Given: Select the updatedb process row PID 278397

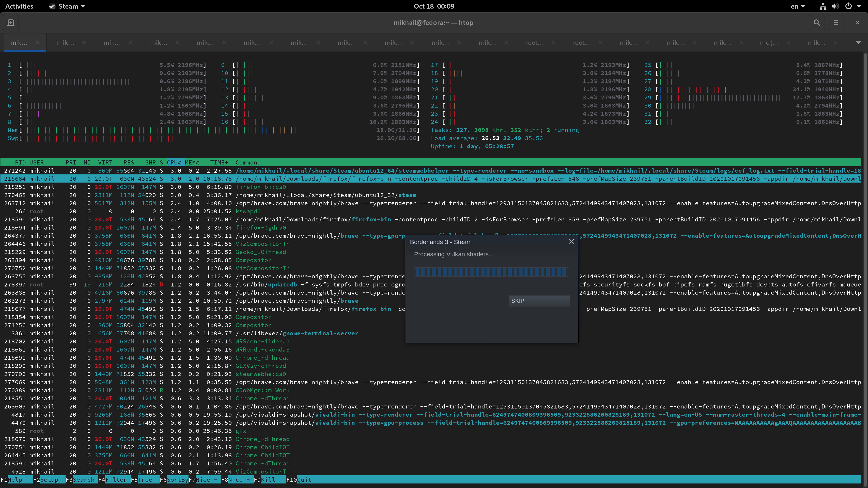Looking at the screenshot, I should (431, 285).
